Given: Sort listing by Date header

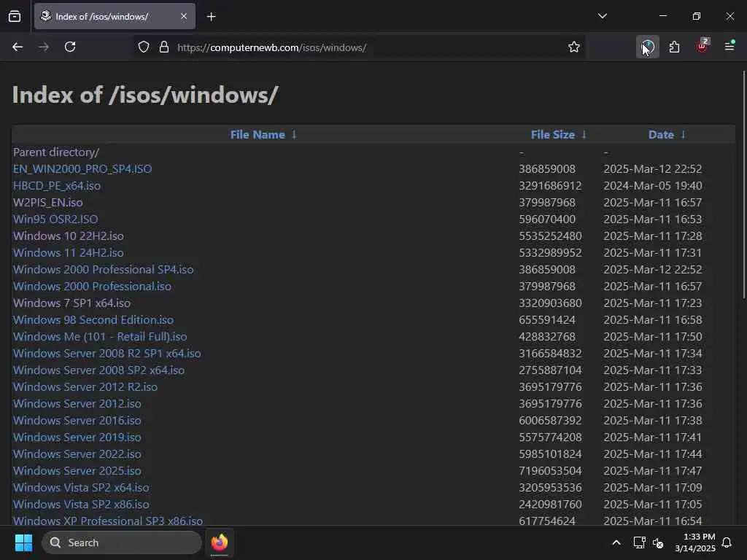Looking at the screenshot, I should [x=661, y=135].
